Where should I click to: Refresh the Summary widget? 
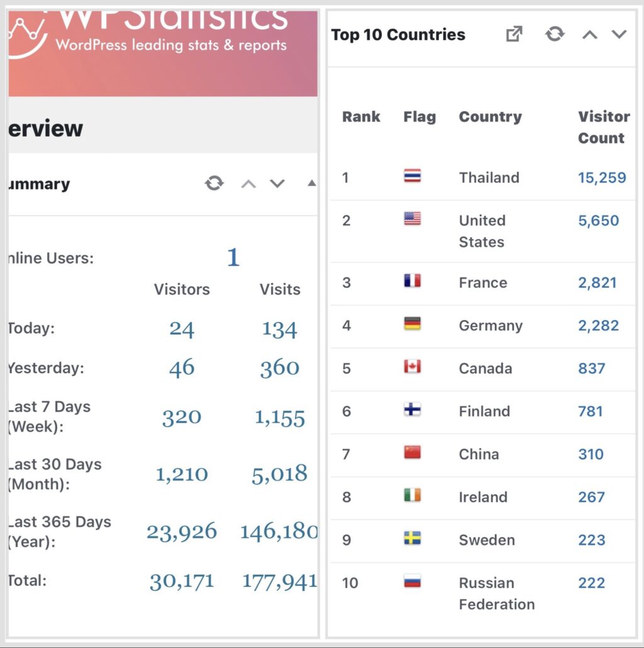click(214, 183)
